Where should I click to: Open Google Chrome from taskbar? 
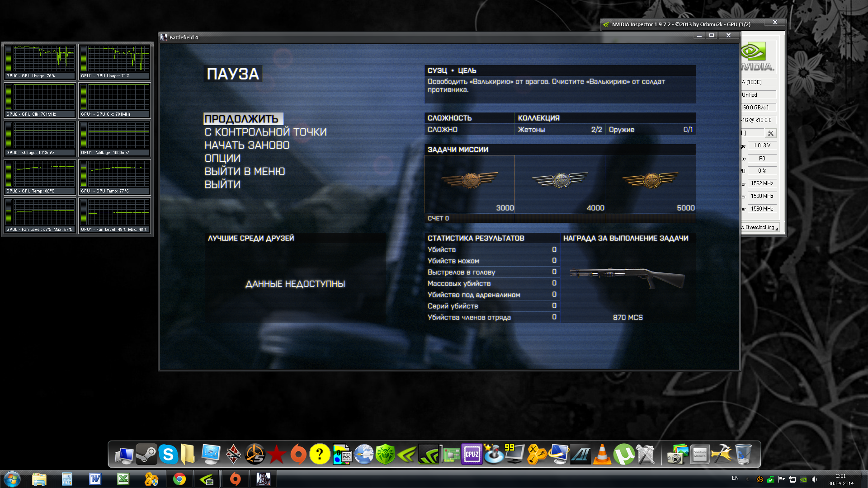click(x=179, y=479)
